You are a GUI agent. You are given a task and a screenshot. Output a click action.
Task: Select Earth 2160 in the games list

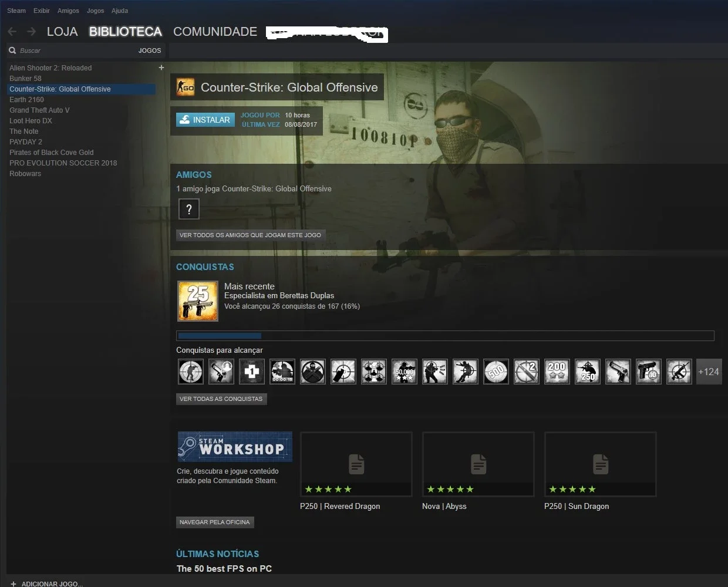82,100
